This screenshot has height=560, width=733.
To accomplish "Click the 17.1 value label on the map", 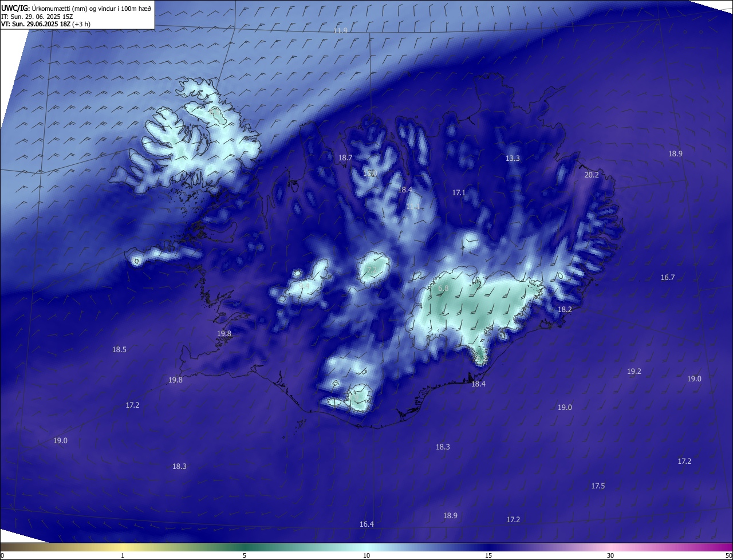I will (x=459, y=193).
